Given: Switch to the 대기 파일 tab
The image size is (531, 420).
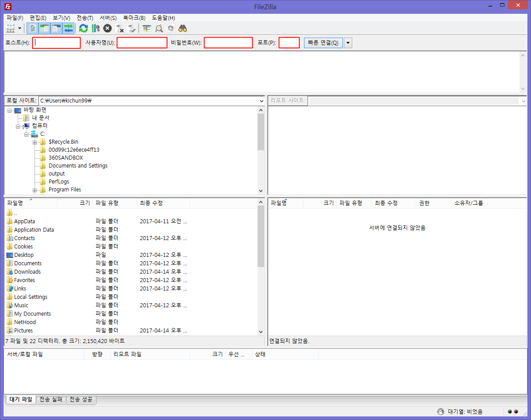Looking at the screenshot, I should coord(21,400).
